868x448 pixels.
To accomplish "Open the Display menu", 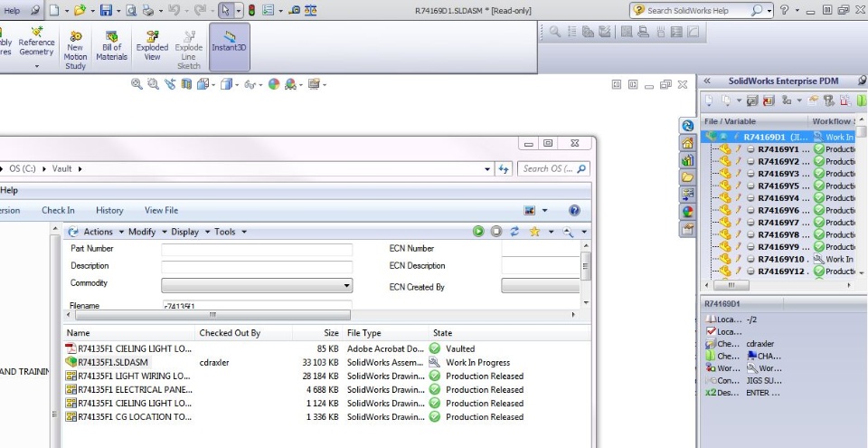I will coord(189,232).
